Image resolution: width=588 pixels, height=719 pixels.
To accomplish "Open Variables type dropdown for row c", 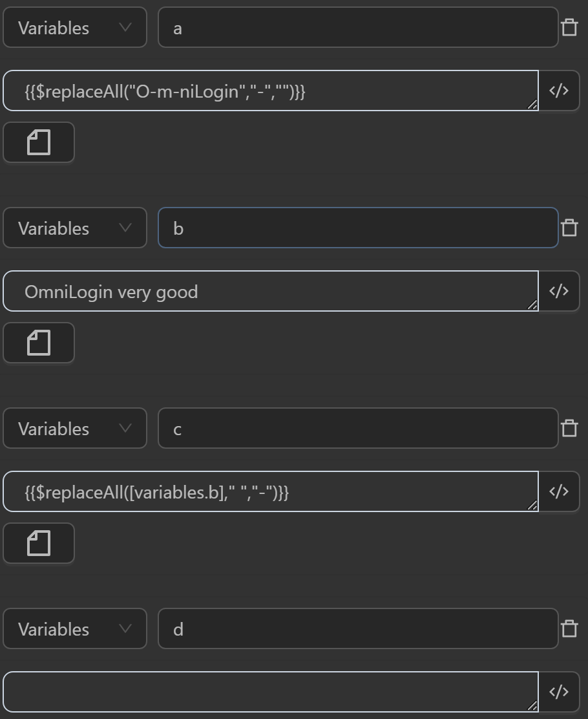I will [x=75, y=428].
